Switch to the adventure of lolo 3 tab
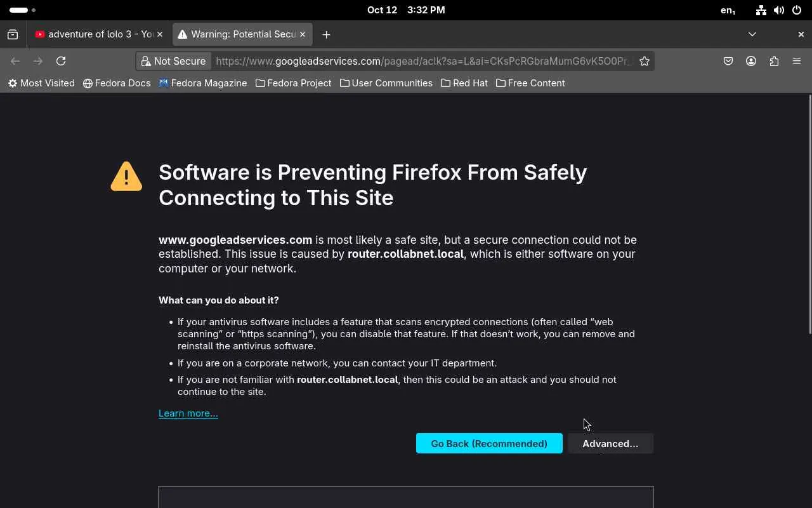Screen dimensions: 812x508 click(95, 34)
